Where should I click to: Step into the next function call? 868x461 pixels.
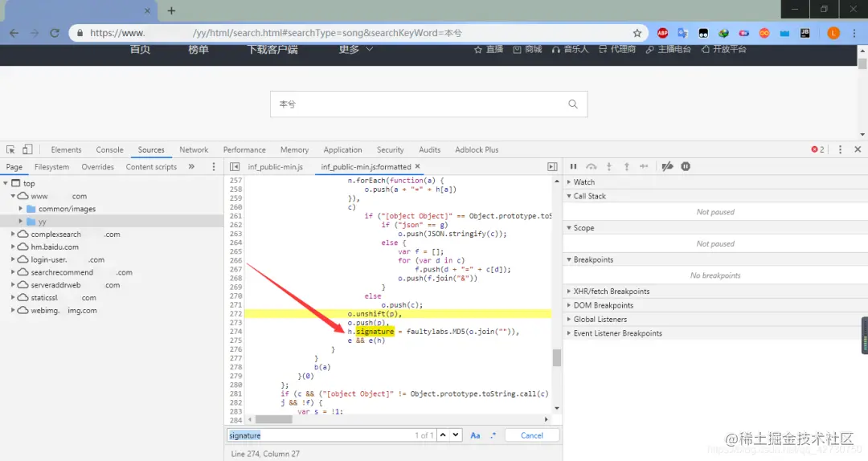coord(609,166)
